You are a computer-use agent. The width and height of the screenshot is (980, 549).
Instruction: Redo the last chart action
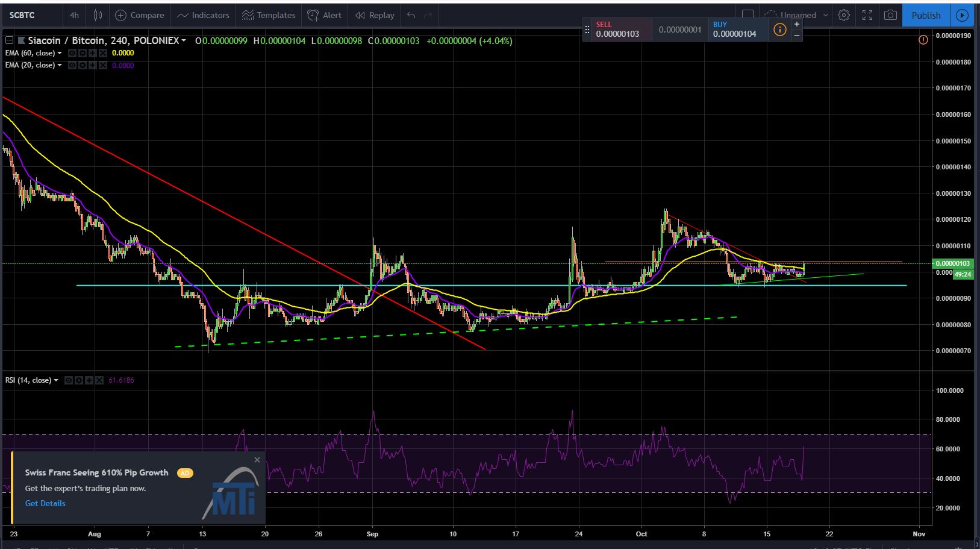click(x=428, y=15)
